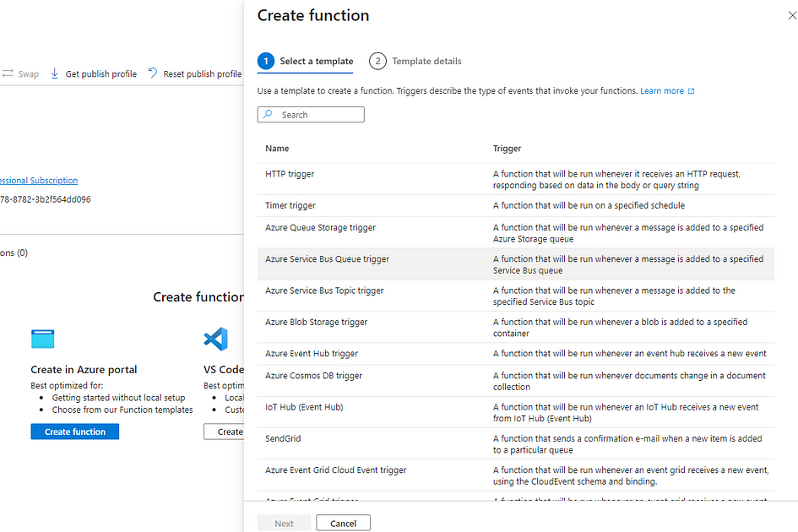798x532 pixels.
Task: Click the Service Bus topic description
Action: point(614,296)
